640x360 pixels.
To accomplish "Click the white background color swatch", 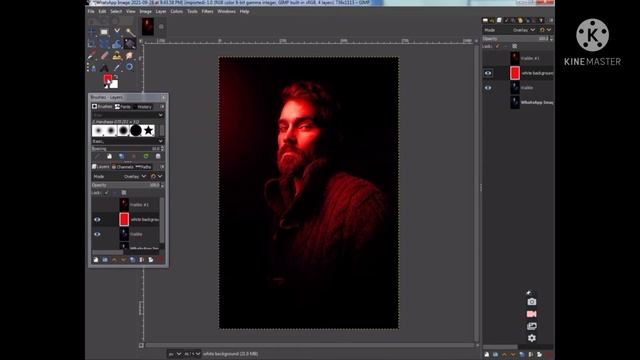I will click(114, 85).
